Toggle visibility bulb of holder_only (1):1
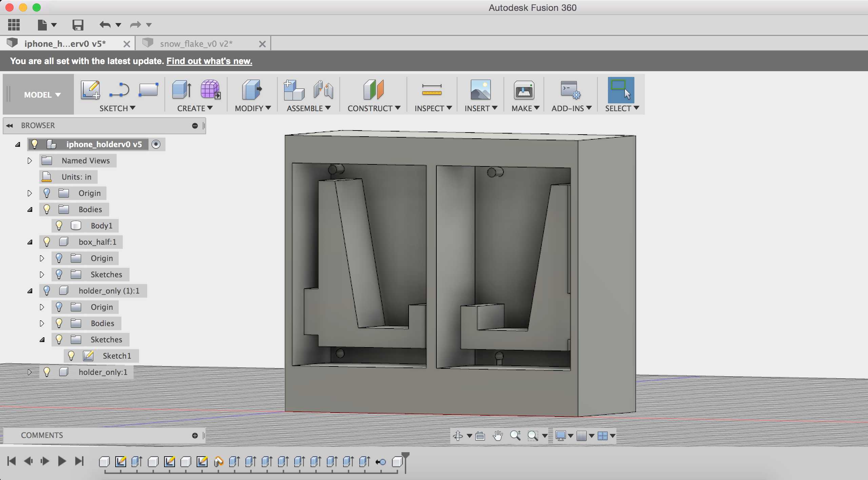 (x=47, y=291)
